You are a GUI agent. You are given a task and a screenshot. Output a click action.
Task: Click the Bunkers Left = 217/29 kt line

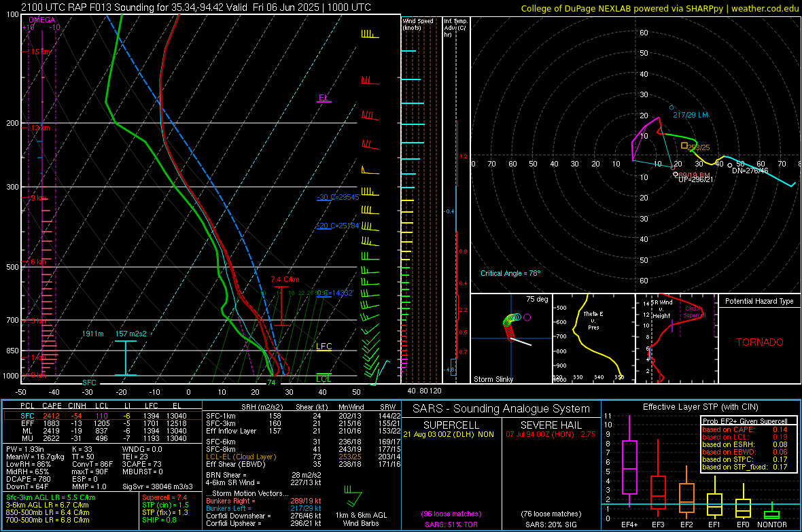pos(264,508)
